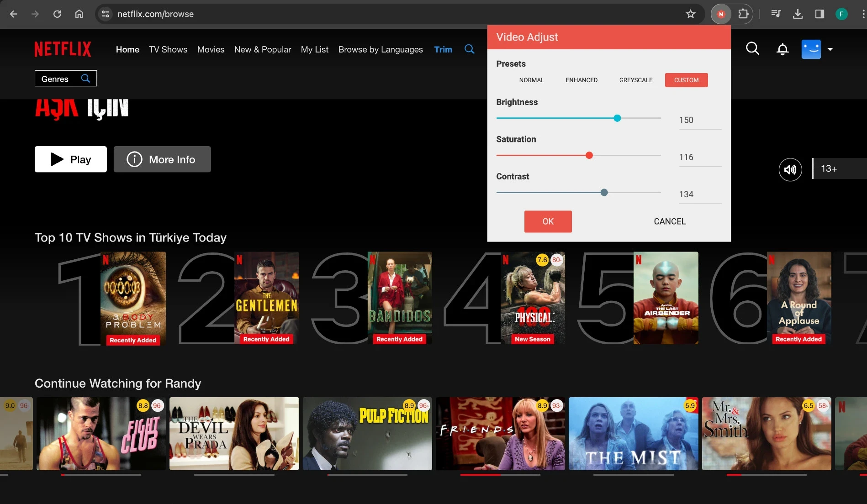Click the More Info button

tap(162, 159)
